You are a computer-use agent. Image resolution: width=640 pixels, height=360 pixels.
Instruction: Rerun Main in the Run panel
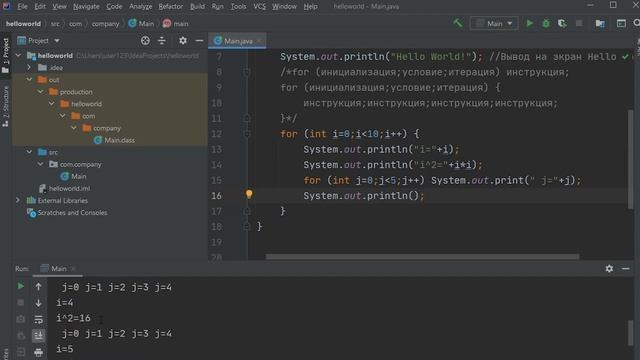[20, 287]
